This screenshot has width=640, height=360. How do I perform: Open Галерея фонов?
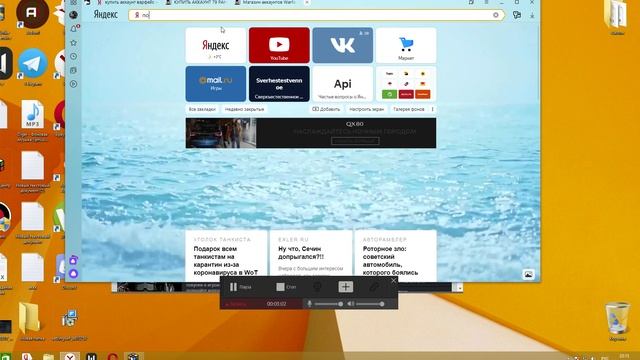pyautogui.click(x=409, y=109)
